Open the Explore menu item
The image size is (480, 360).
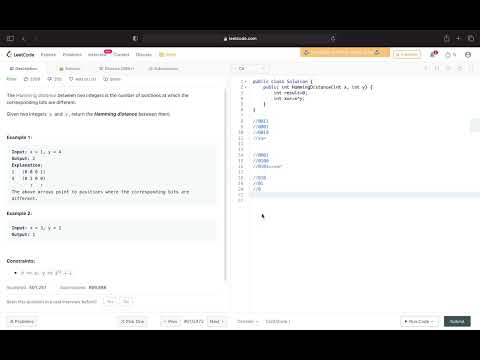[x=48, y=54]
